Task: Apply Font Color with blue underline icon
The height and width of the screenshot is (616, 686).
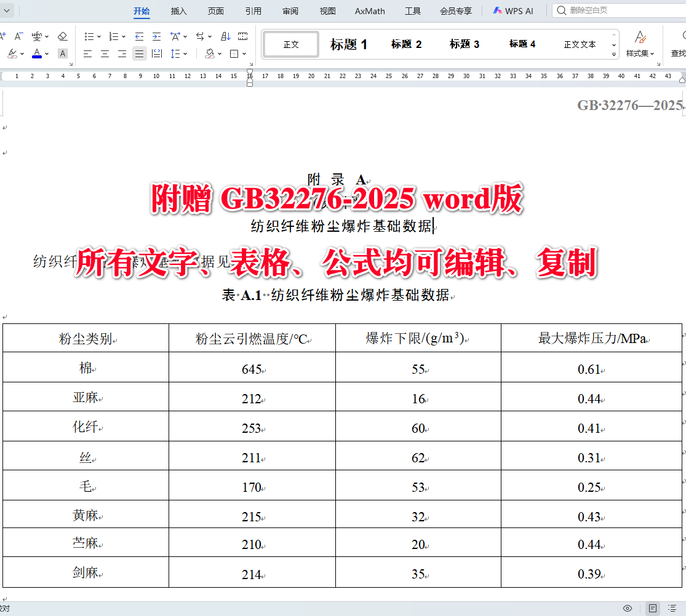Action: click(x=38, y=53)
